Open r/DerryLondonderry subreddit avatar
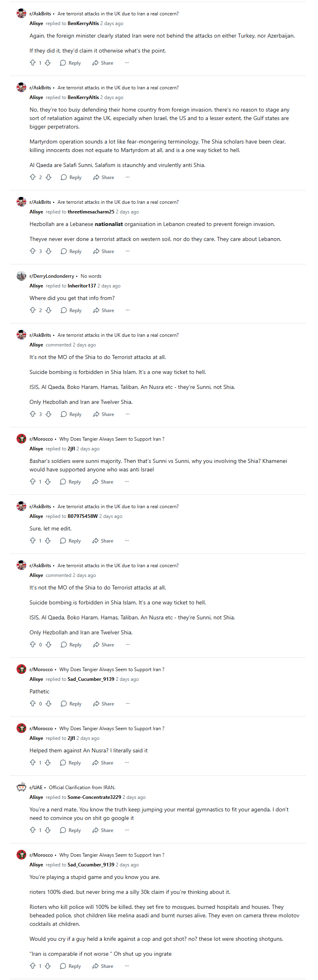Viewport: 318px width, 980px height. pyautogui.click(x=21, y=276)
